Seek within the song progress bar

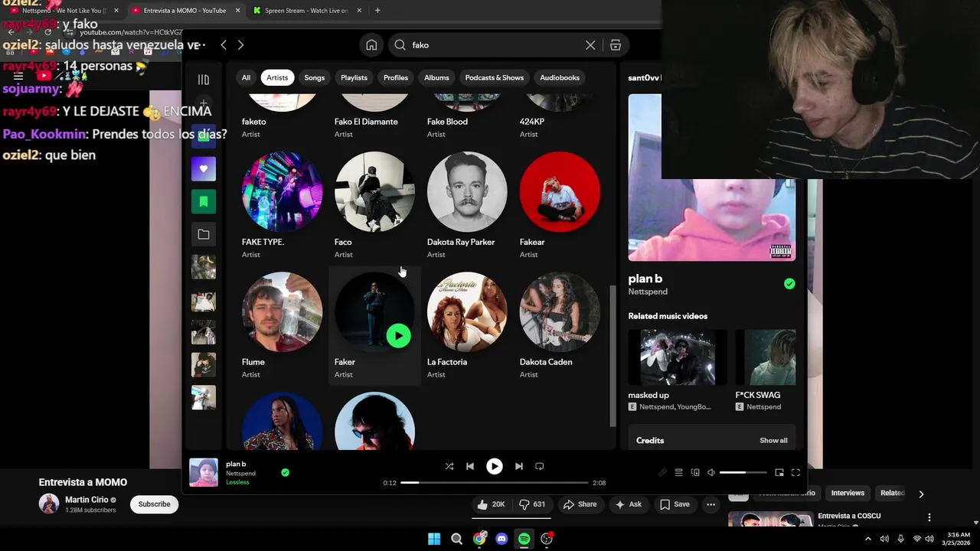point(495,483)
